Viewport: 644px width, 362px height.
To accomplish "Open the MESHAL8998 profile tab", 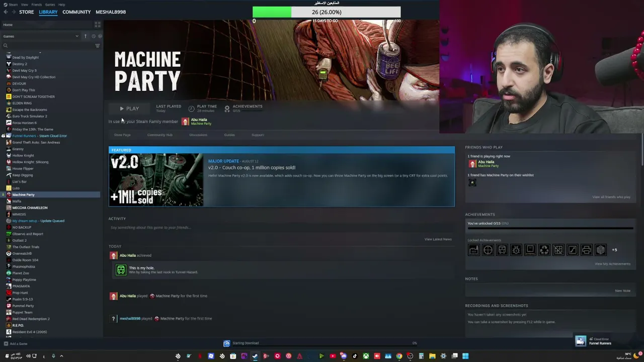I will coord(111,12).
